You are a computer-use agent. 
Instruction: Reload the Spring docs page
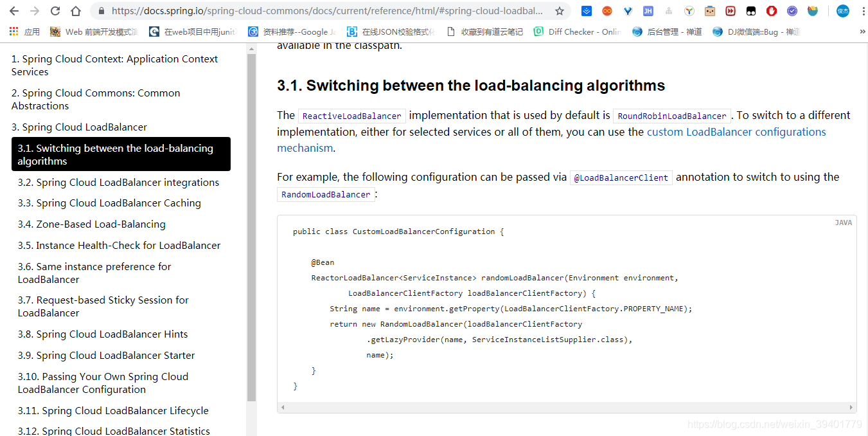tap(55, 11)
